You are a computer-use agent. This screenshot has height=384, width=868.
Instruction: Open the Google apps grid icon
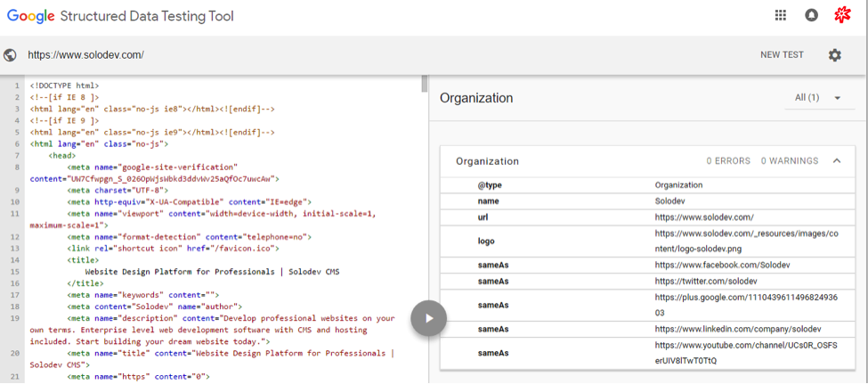(781, 15)
